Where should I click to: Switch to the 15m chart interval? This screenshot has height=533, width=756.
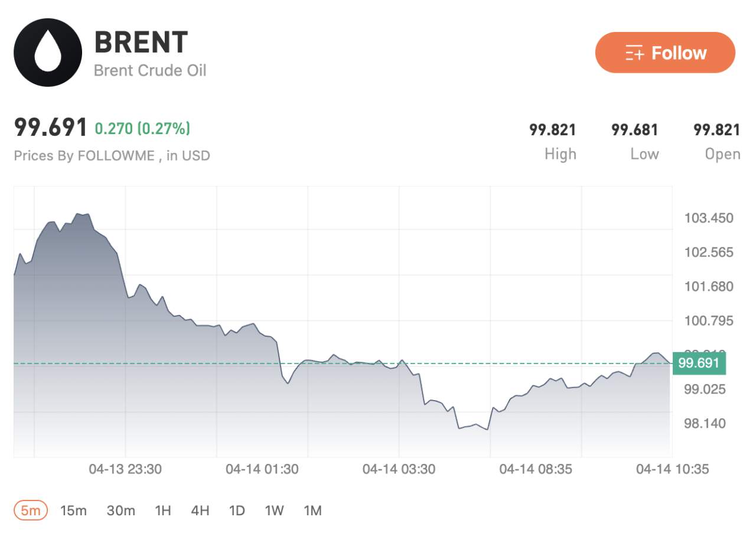73,511
